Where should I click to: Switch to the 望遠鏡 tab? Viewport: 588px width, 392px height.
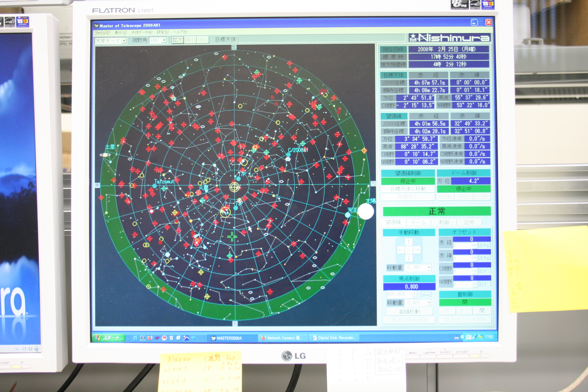(x=393, y=222)
